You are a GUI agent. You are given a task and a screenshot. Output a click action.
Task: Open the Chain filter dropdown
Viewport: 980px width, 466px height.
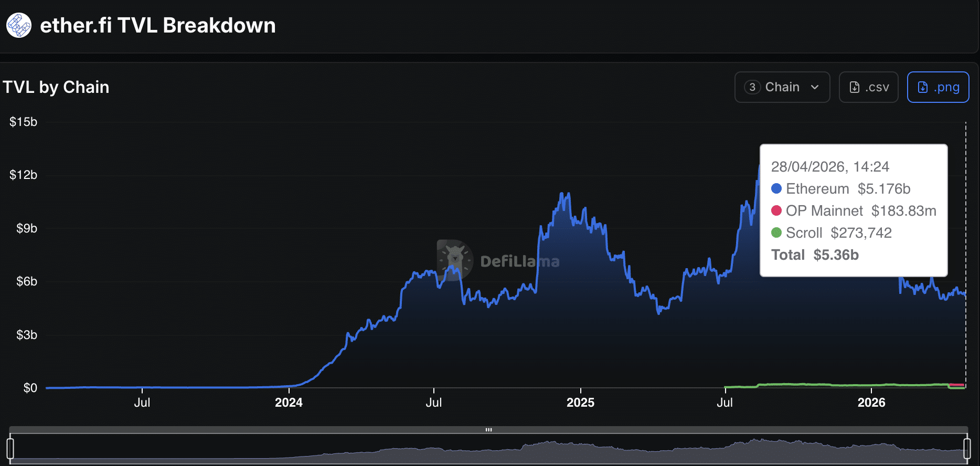pyautogui.click(x=782, y=87)
